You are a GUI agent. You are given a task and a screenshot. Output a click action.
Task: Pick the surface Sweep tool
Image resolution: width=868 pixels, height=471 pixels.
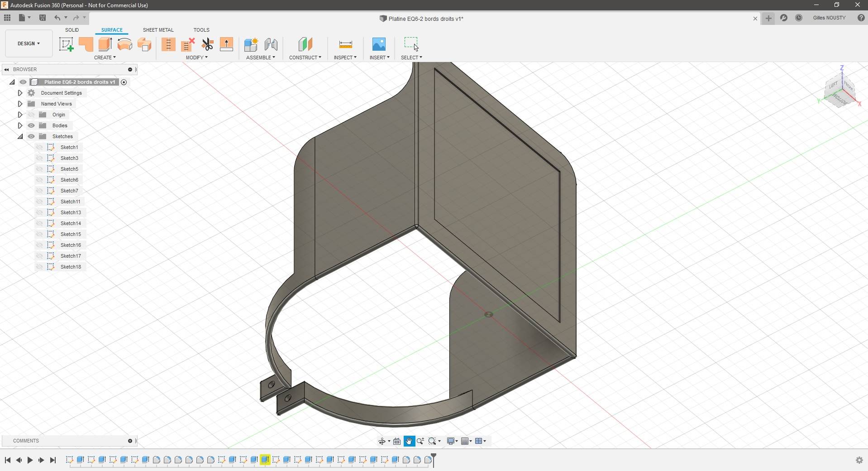click(144, 44)
